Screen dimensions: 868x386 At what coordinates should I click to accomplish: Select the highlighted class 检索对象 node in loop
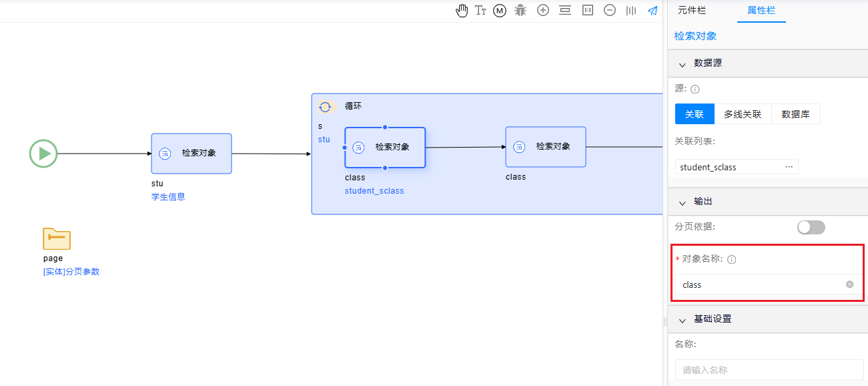[385, 148]
